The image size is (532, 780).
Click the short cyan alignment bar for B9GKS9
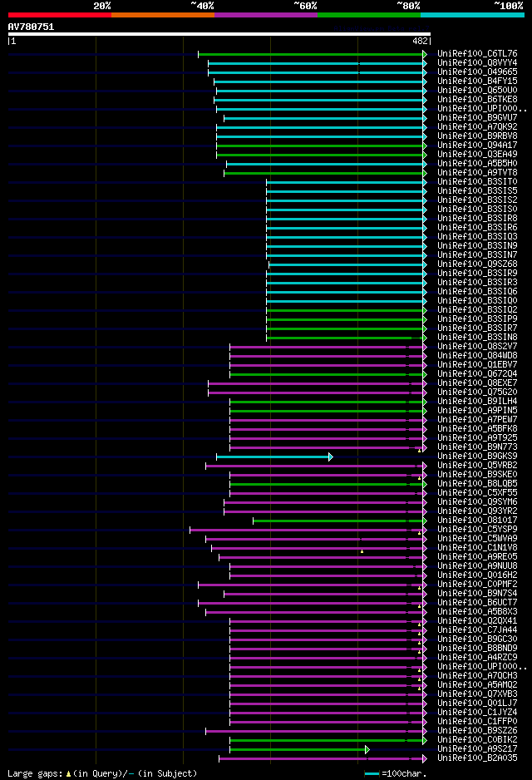274,457
